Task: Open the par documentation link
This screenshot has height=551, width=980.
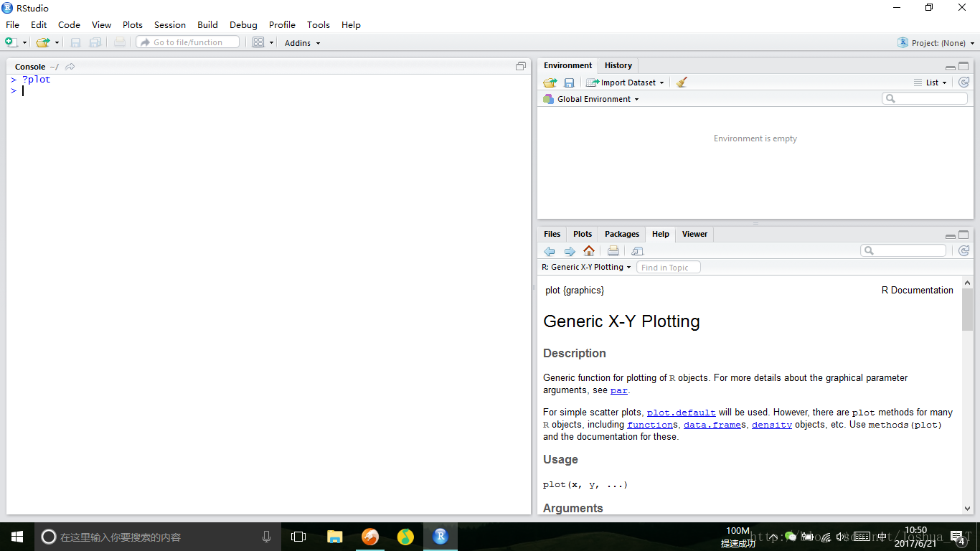Action: click(x=618, y=390)
